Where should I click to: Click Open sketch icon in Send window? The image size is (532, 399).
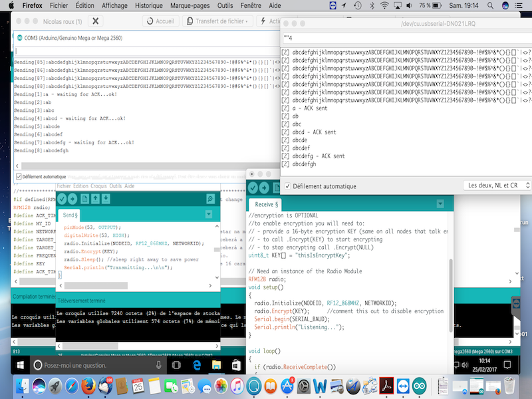point(96,199)
